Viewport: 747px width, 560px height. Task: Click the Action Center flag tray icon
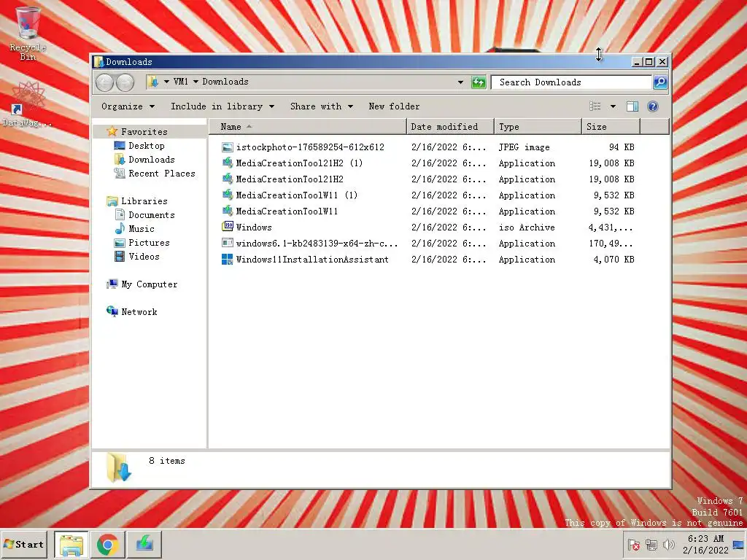coord(633,544)
